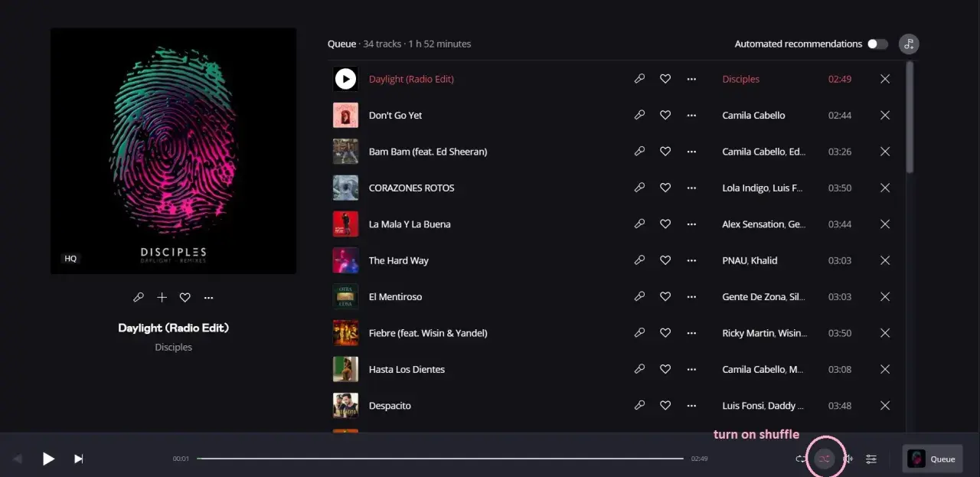Screen dimensions: 980x477
Task: Like The Hard Way track
Action: 665,260
